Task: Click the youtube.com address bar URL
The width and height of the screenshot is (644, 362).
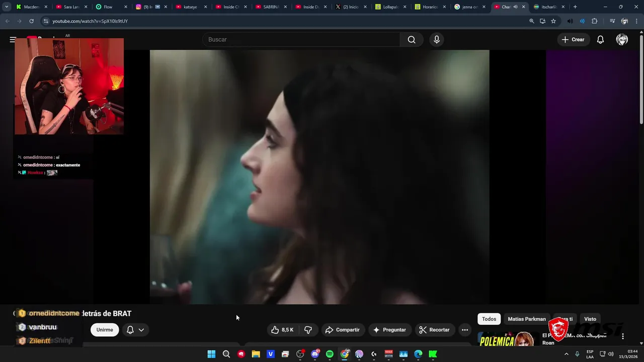Action: (x=90, y=21)
